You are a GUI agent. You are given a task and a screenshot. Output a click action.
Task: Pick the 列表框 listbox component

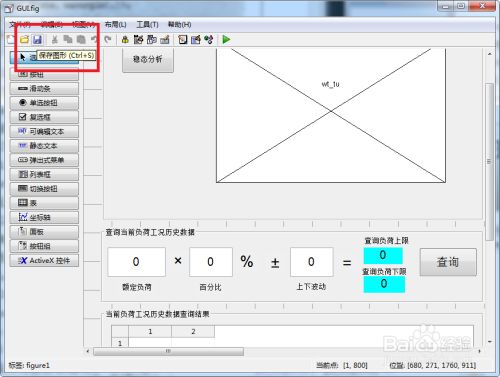click(44, 174)
